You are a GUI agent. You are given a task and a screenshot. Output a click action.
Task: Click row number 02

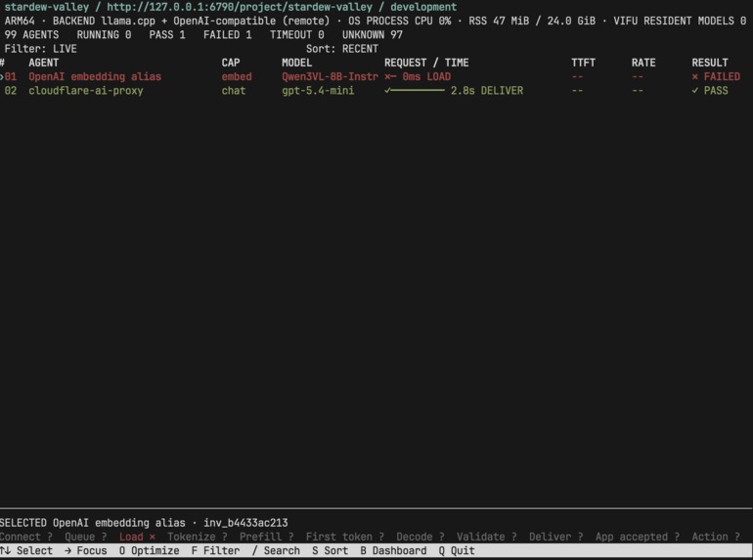tap(11, 91)
